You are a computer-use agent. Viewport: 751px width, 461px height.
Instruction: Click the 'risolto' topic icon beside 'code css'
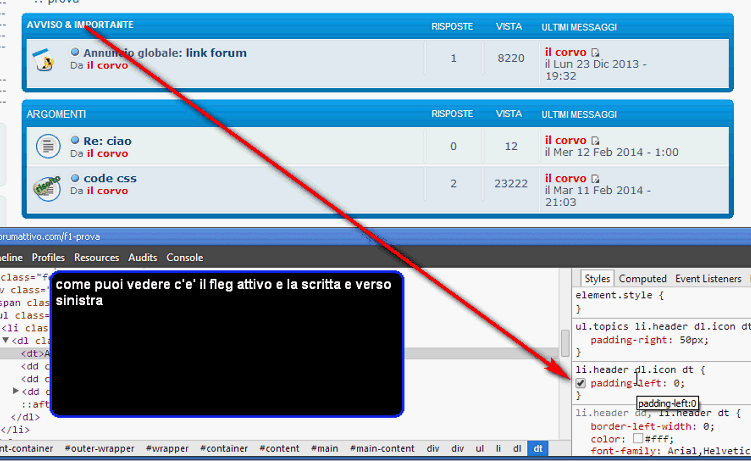click(x=47, y=188)
